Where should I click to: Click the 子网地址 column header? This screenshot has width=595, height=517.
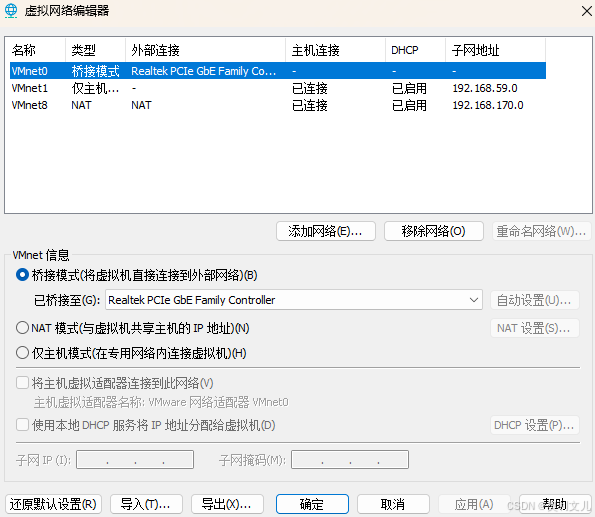(496, 50)
